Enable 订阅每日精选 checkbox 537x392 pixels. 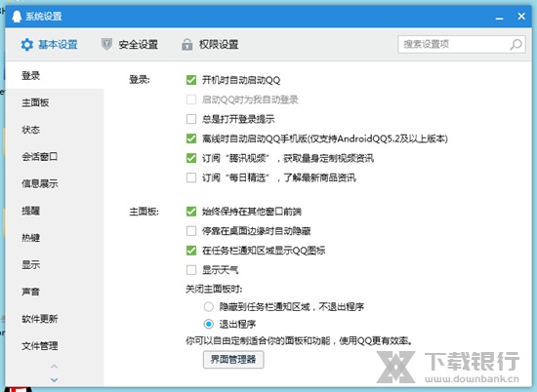pyautogui.click(x=191, y=177)
